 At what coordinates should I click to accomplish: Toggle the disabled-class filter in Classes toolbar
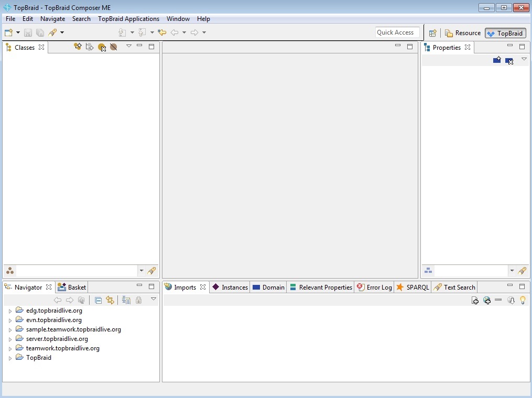click(114, 47)
